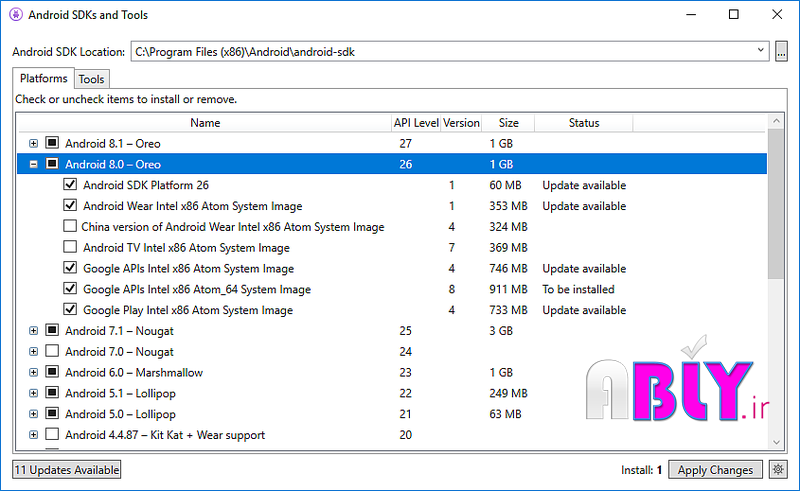Uncheck Android SDK Platform 26
800x491 pixels.
point(70,184)
